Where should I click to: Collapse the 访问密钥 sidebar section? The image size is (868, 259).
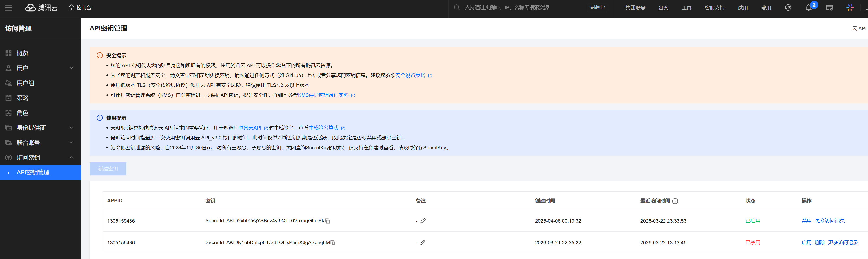pyautogui.click(x=71, y=158)
